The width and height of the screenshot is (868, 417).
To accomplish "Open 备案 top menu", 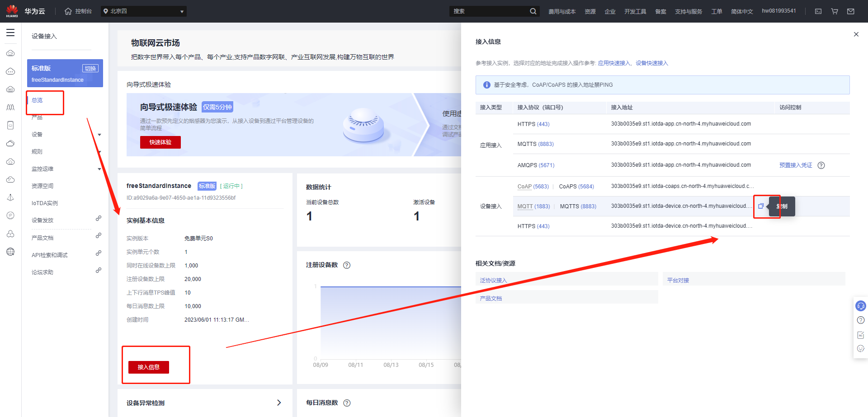I will [660, 11].
